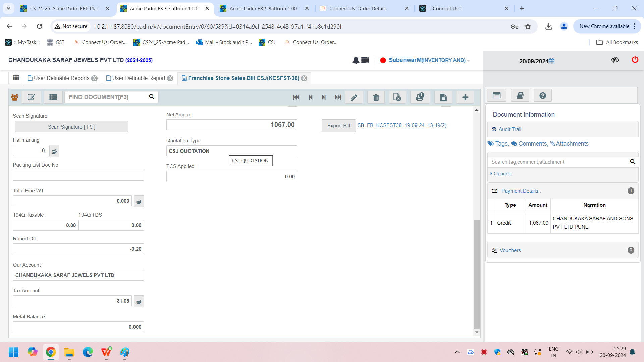Click the trash delete document icon

point(376,97)
